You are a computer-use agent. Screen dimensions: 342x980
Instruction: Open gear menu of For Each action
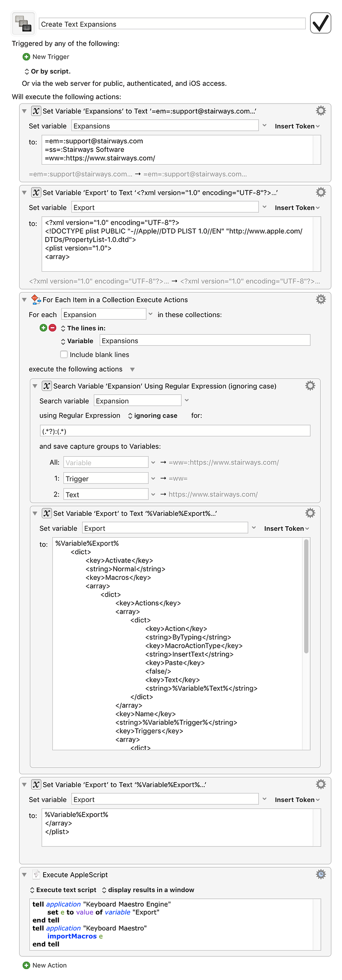[x=321, y=299]
